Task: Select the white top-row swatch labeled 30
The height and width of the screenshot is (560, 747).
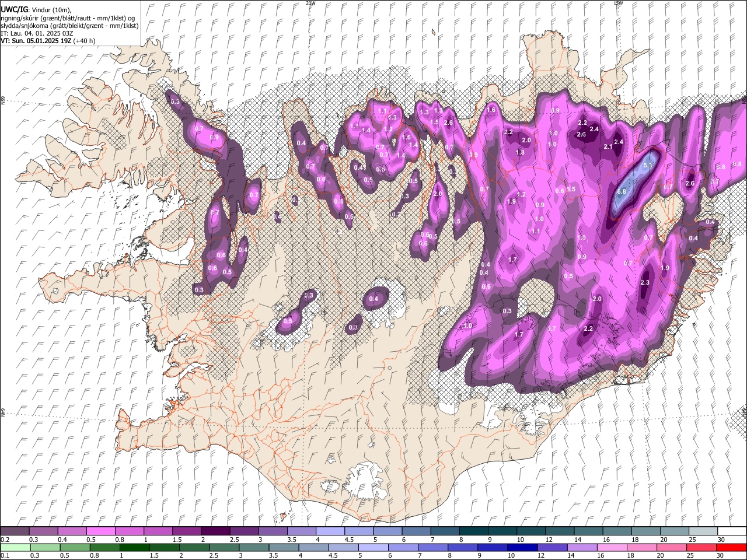Action: (732, 531)
